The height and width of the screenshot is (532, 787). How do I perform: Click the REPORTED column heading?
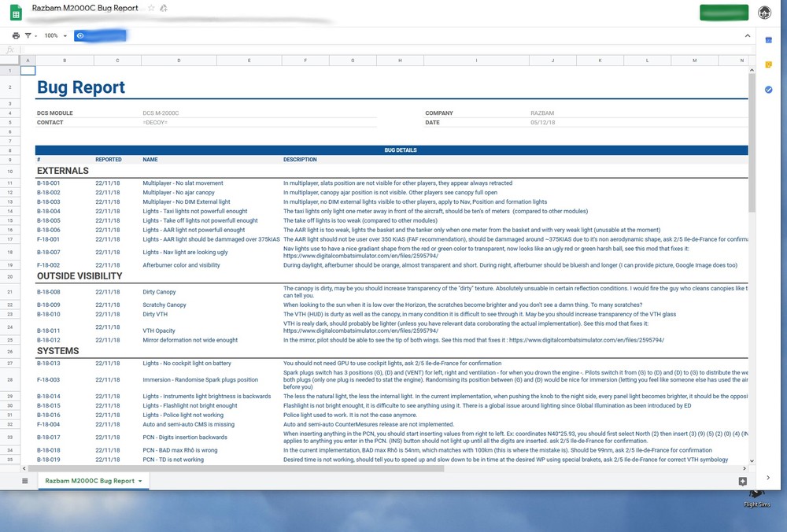109,160
